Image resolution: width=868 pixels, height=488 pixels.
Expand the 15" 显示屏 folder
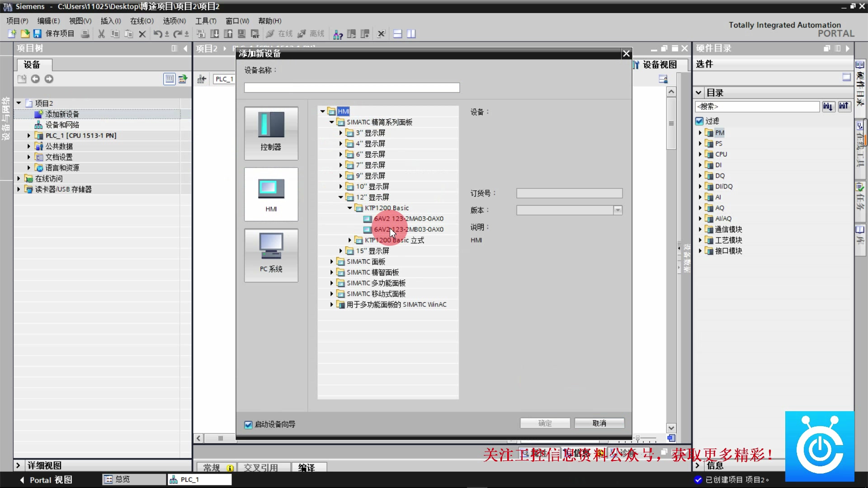pos(340,251)
